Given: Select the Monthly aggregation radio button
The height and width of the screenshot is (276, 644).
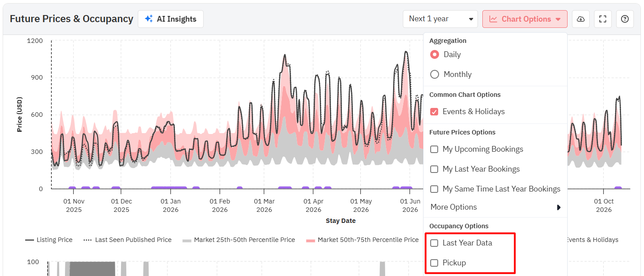Looking at the screenshot, I should pos(435,74).
